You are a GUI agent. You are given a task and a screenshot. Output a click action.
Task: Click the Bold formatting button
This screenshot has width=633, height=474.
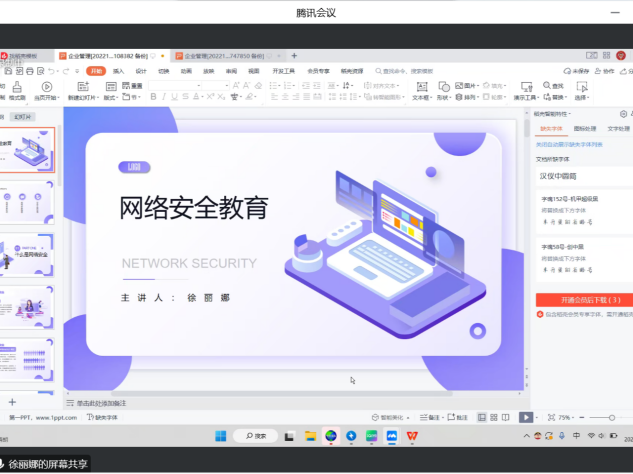(x=152, y=97)
